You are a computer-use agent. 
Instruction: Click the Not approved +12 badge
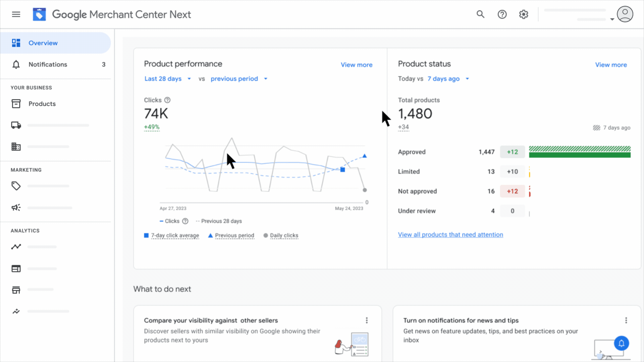coord(512,191)
